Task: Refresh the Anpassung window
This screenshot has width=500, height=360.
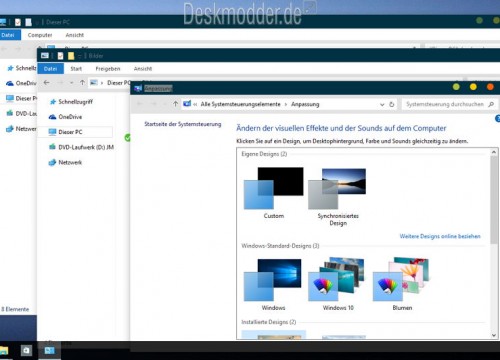Action: (392, 104)
